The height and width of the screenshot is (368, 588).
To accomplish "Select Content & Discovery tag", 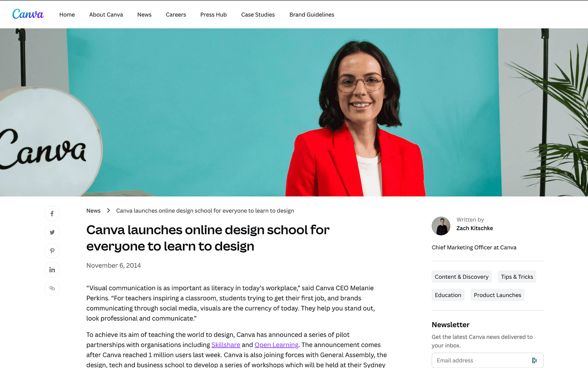I will pyautogui.click(x=462, y=277).
